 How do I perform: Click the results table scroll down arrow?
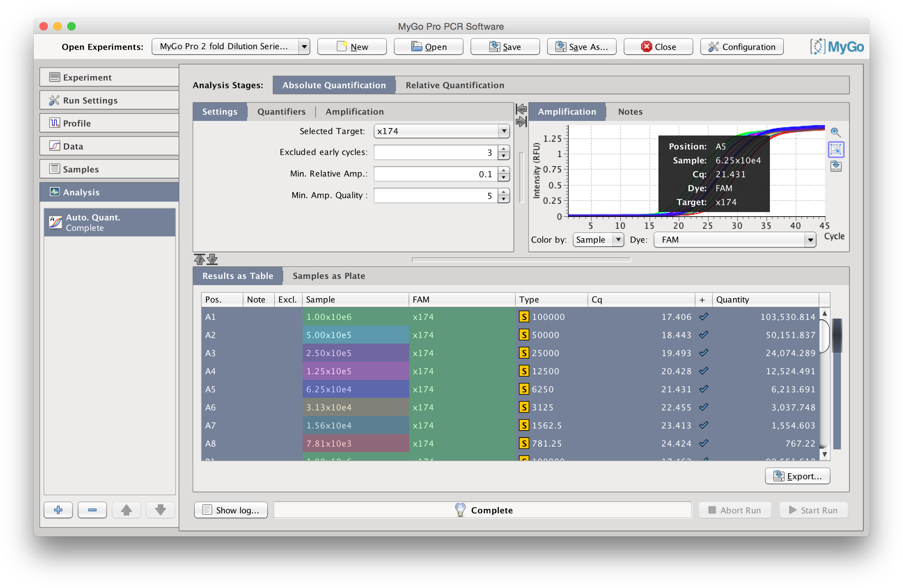click(824, 454)
